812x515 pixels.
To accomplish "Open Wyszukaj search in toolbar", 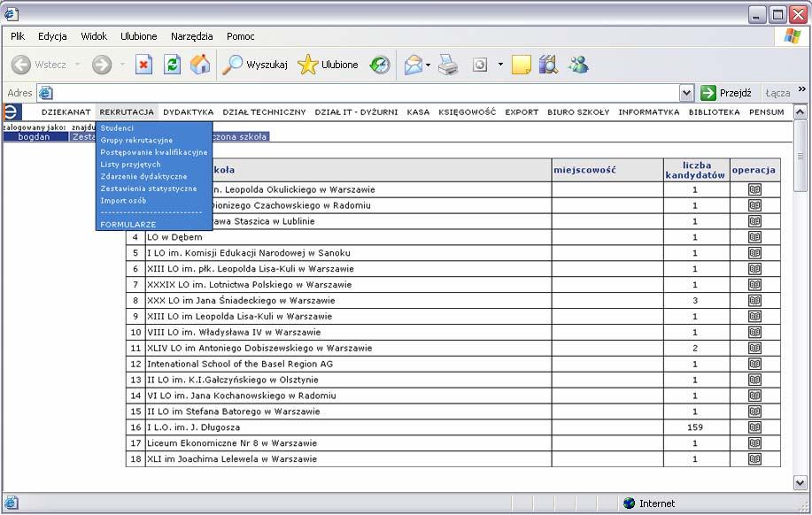I will pos(255,65).
